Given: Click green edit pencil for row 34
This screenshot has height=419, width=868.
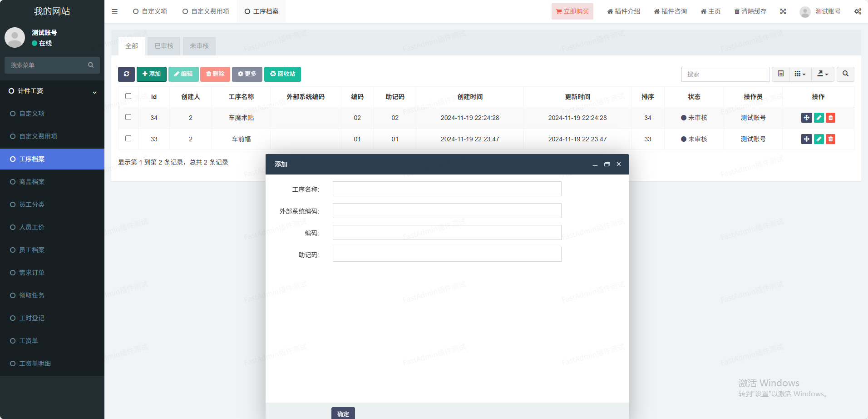Looking at the screenshot, I should coord(819,118).
